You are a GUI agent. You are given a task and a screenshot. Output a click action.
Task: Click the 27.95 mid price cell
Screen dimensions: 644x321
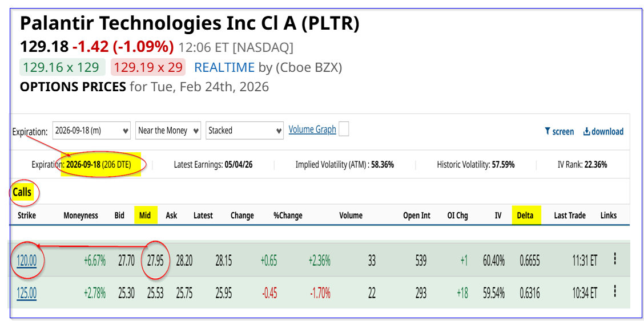[155, 261]
